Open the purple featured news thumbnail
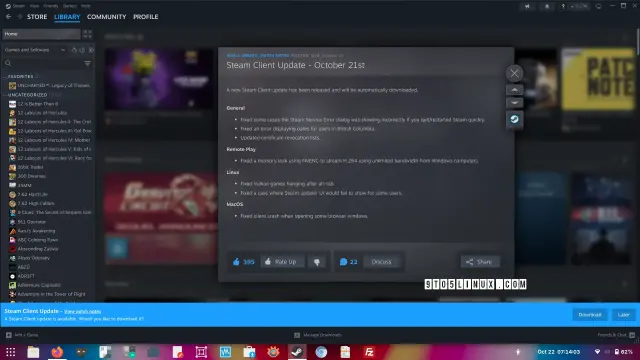The width and height of the screenshot is (640, 360). [158, 79]
